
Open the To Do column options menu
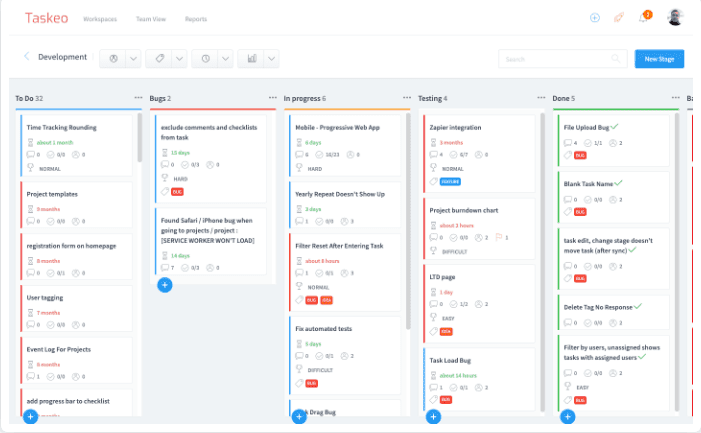tap(139, 98)
